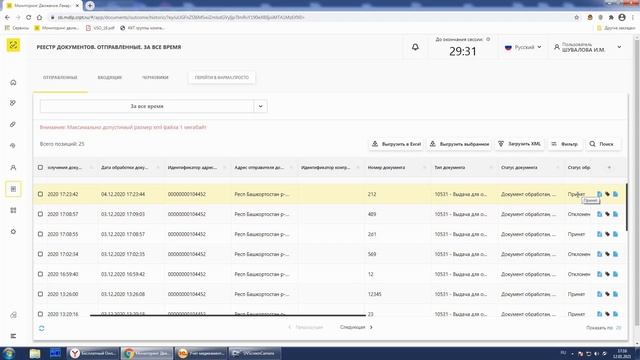Sort by 'Дата обработки доку...' column header
Screen dimensions: 640x360
pos(124,167)
